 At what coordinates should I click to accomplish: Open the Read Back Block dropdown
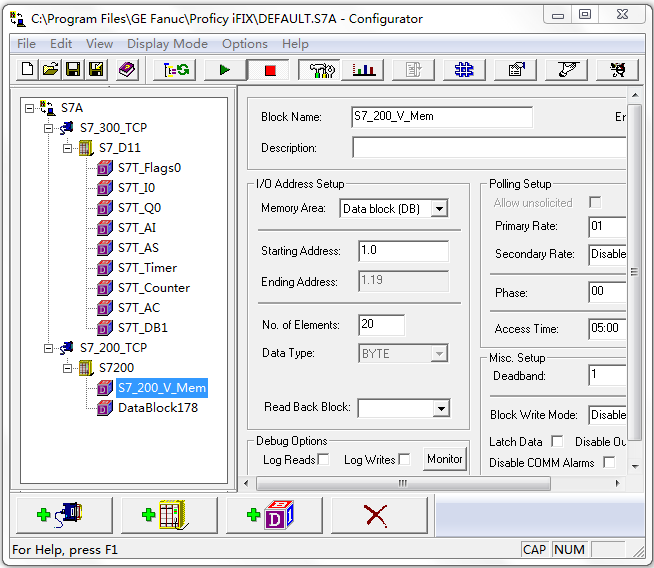pos(441,408)
